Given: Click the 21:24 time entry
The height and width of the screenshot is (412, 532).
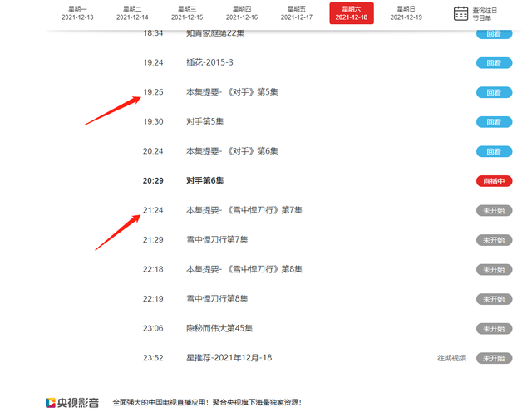Looking at the screenshot, I should pyautogui.click(x=153, y=210).
